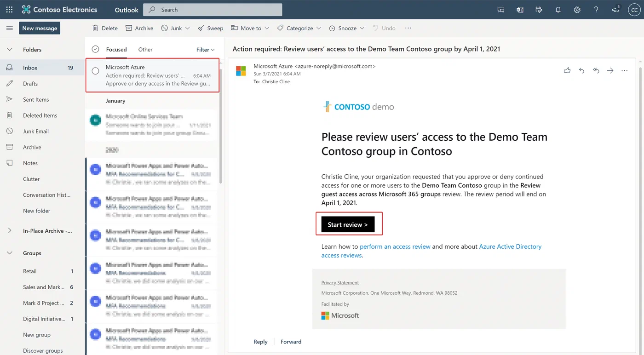Open the Digital Initiative group
644x355 pixels.
tap(42, 319)
